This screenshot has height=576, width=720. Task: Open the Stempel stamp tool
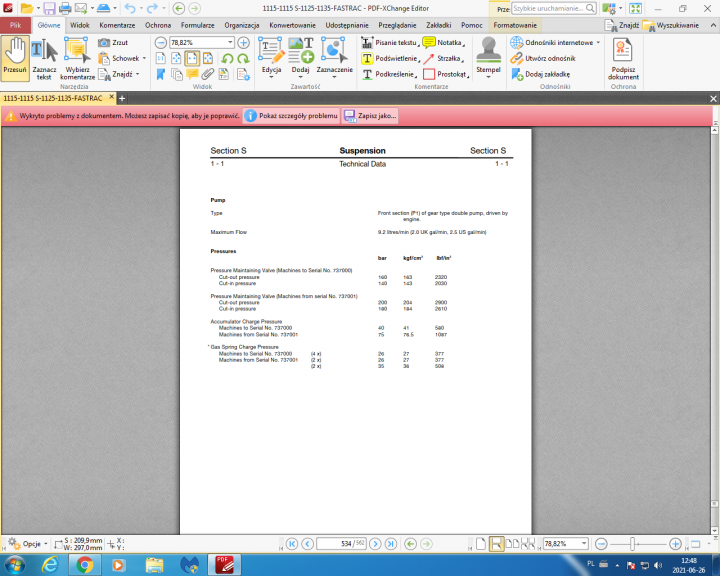click(488, 58)
